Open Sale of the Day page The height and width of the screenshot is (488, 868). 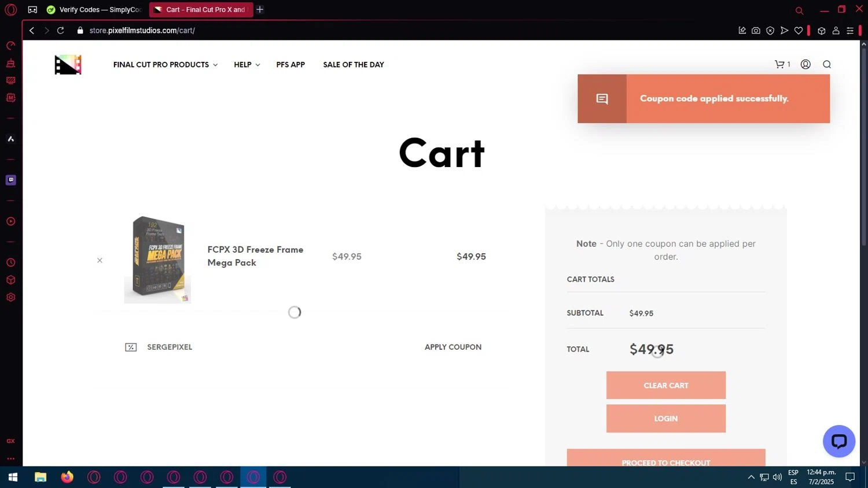coord(354,65)
